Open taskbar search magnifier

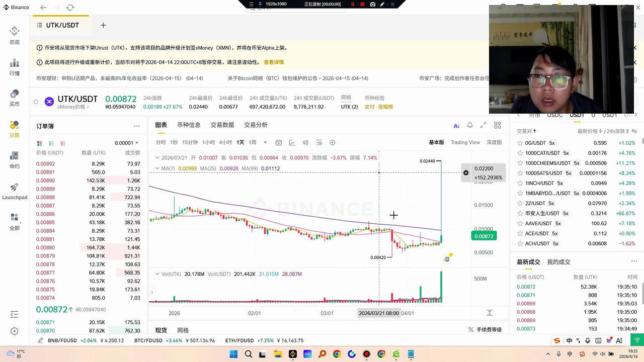(x=249, y=354)
